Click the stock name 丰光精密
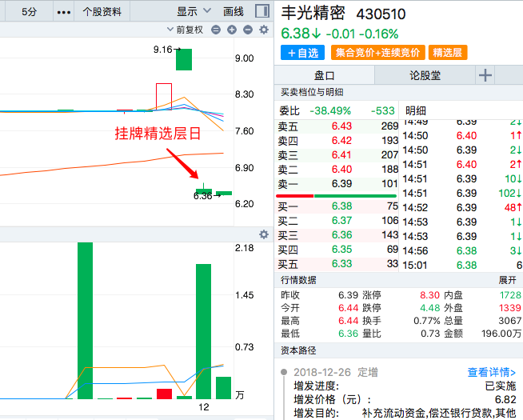The image size is (523, 420). coord(313,14)
